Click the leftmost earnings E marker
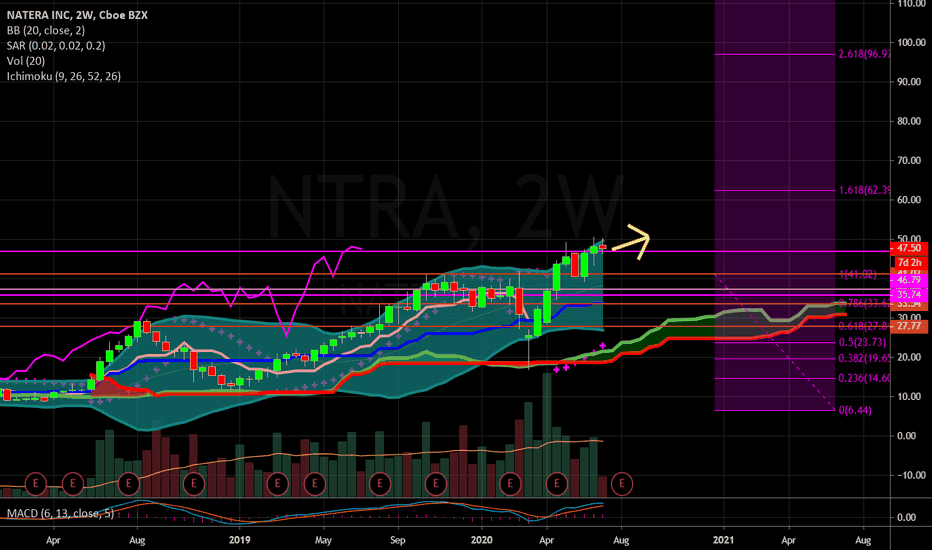The height and width of the screenshot is (550, 932). [x=36, y=483]
